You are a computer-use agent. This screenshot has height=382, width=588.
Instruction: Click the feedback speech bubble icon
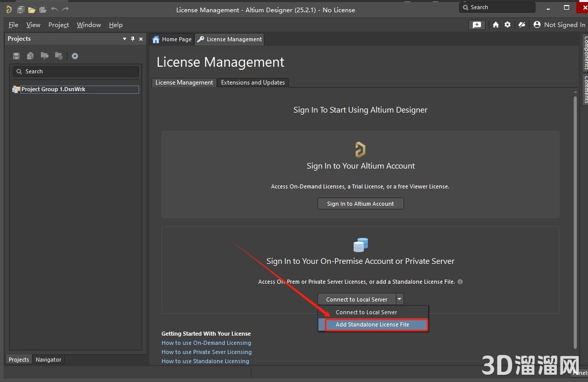[477, 25]
